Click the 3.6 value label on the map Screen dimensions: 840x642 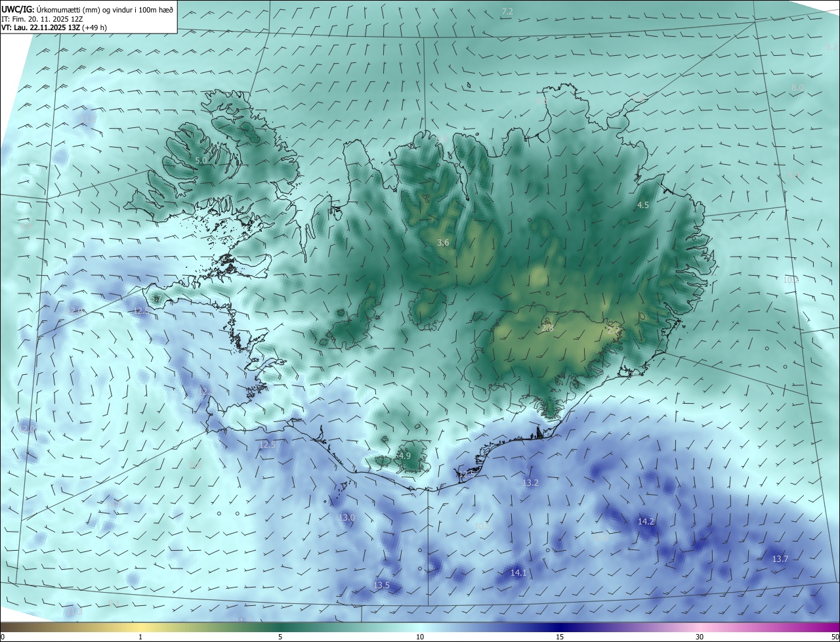(443, 243)
